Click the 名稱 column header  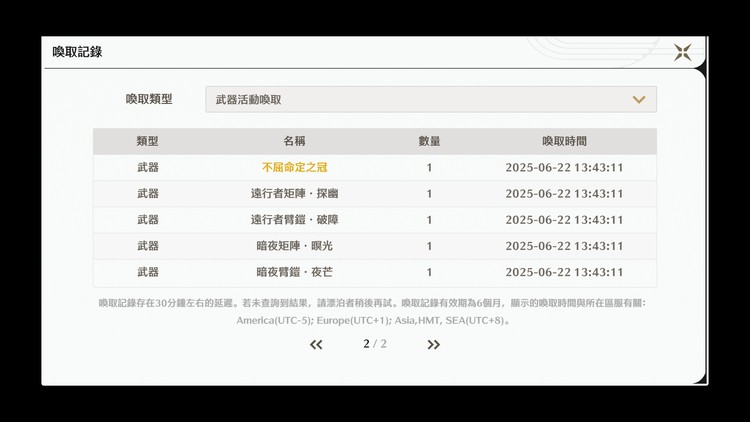(294, 141)
